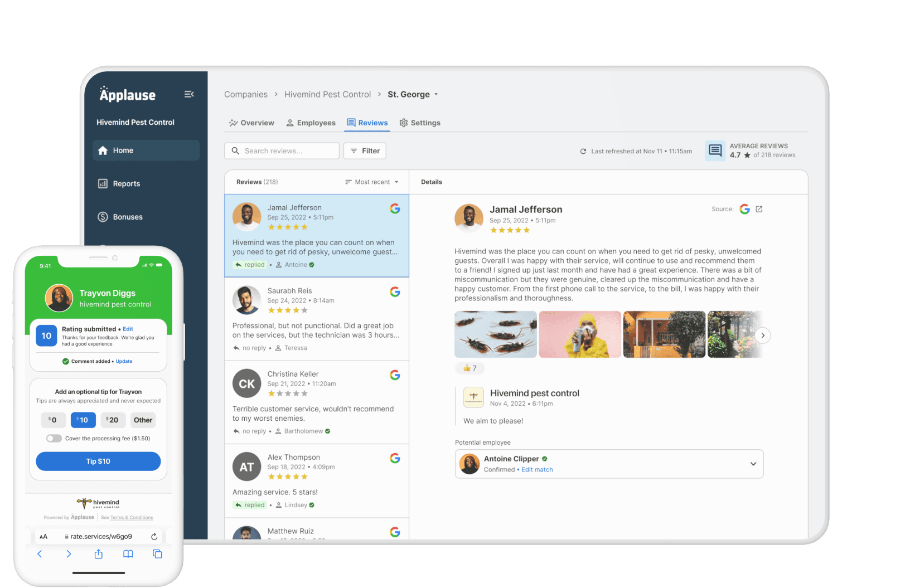Click Hivemind pest control reply logo
The height and width of the screenshot is (588, 910).
click(473, 397)
